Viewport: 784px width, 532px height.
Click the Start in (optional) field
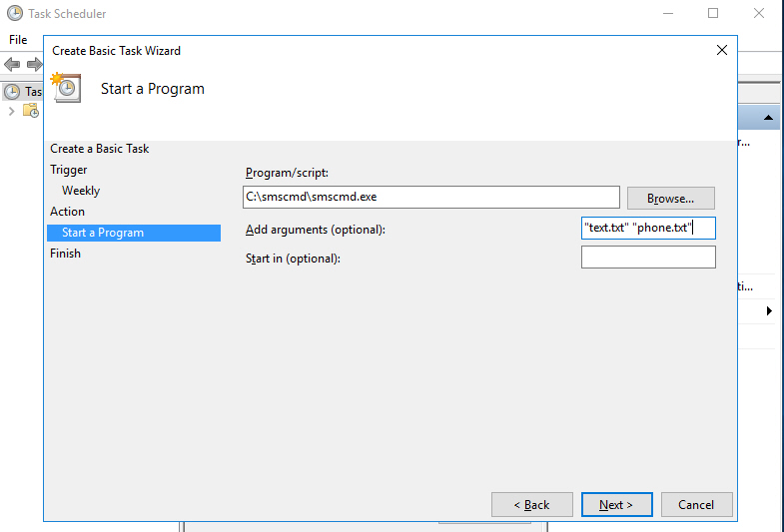[648, 259]
